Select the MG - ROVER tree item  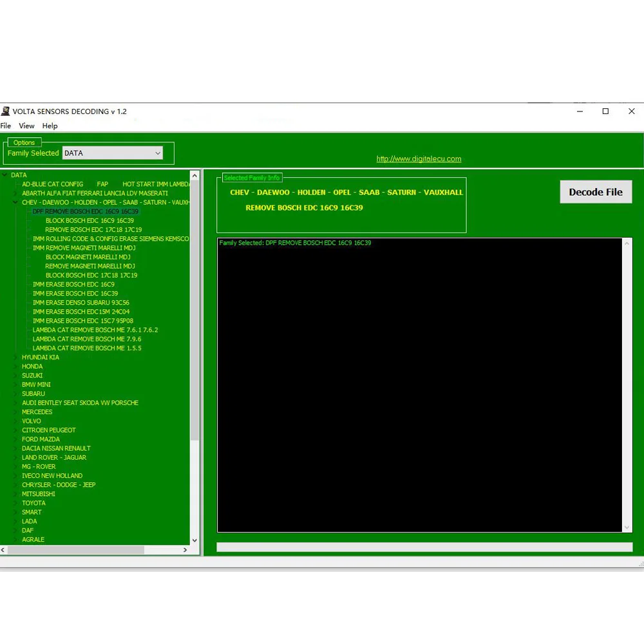pos(39,466)
